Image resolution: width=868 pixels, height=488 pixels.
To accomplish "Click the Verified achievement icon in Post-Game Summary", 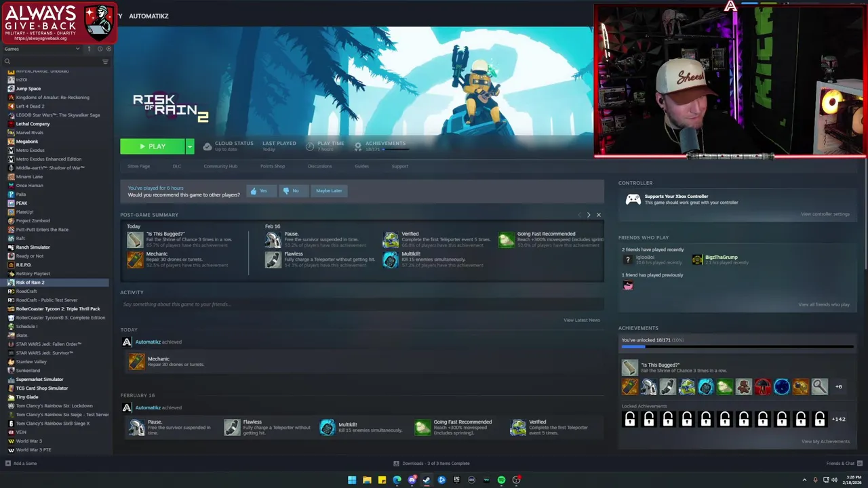I will coord(391,239).
